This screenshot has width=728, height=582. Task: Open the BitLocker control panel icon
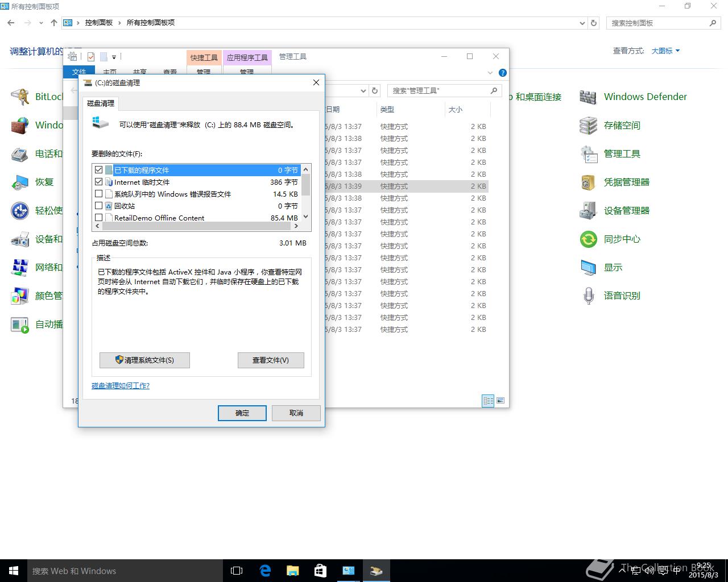click(20, 97)
